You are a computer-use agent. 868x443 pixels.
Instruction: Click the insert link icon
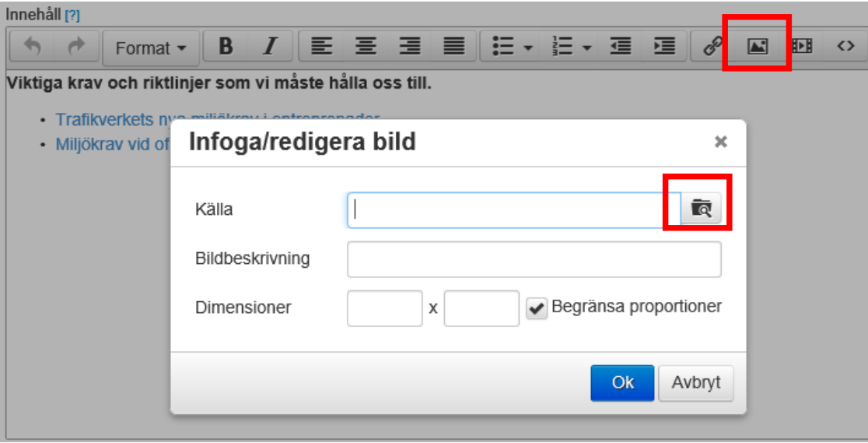pos(710,47)
